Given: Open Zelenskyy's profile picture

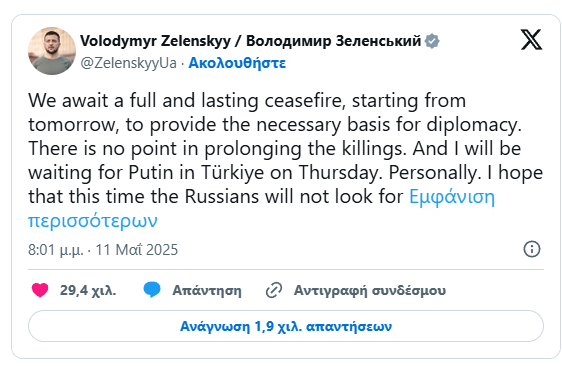Looking at the screenshot, I should [x=52, y=51].
